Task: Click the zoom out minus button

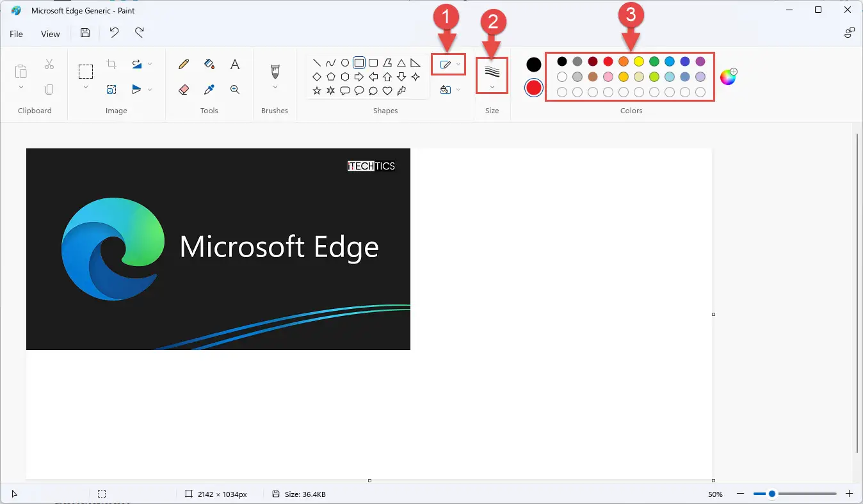Action: click(x=740, y=494)
